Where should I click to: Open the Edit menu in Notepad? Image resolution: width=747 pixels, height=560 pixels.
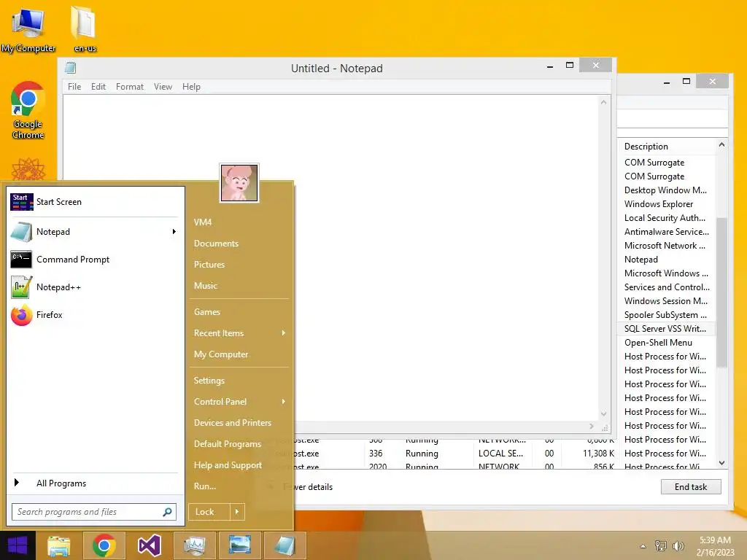pos(98,87)
